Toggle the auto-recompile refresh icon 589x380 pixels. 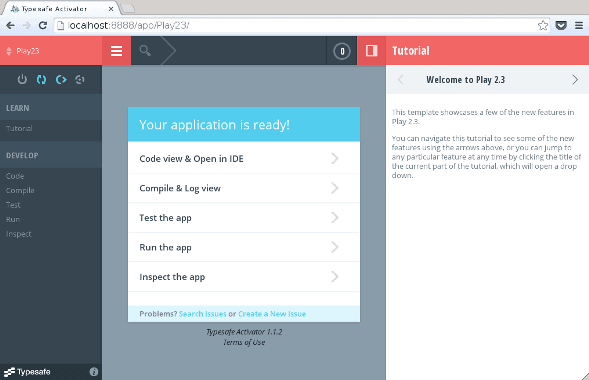click(x=41, y=79)
